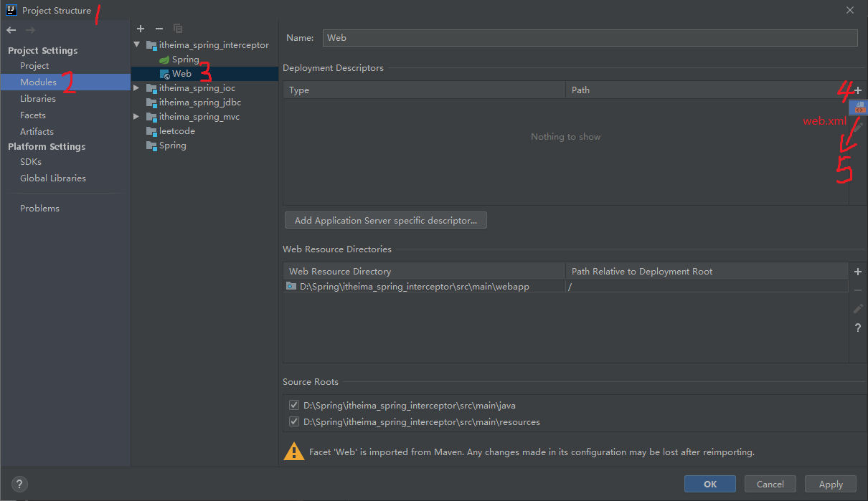Remove the selected module with the minus icon
This screenshot has width=868, height=501.
(x=159, y=29)
